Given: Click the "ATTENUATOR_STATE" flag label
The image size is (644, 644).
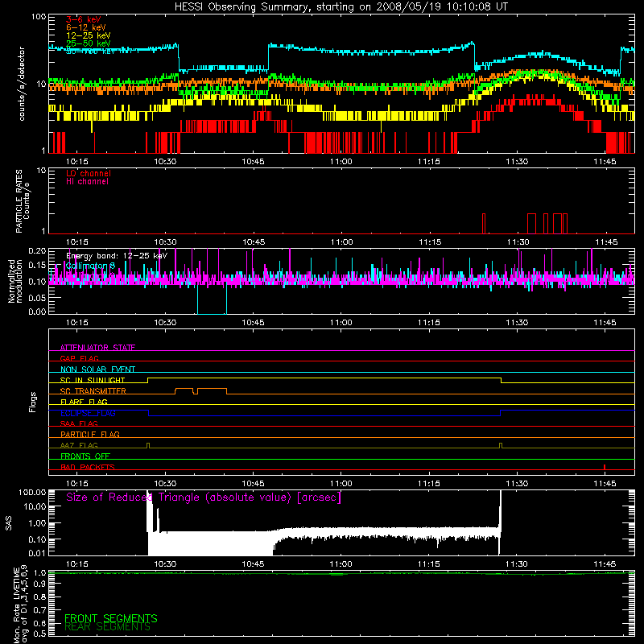Looking at the screenshot, I should tap(97, 348).
